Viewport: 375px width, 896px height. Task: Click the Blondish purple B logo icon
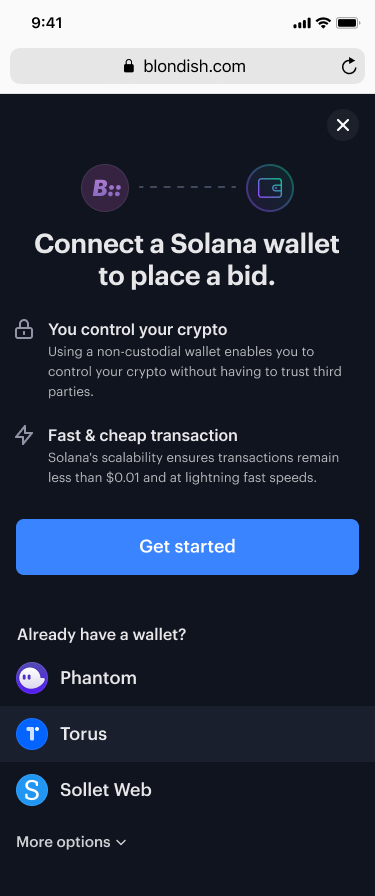pyautogui.click(x=105, y=188)
